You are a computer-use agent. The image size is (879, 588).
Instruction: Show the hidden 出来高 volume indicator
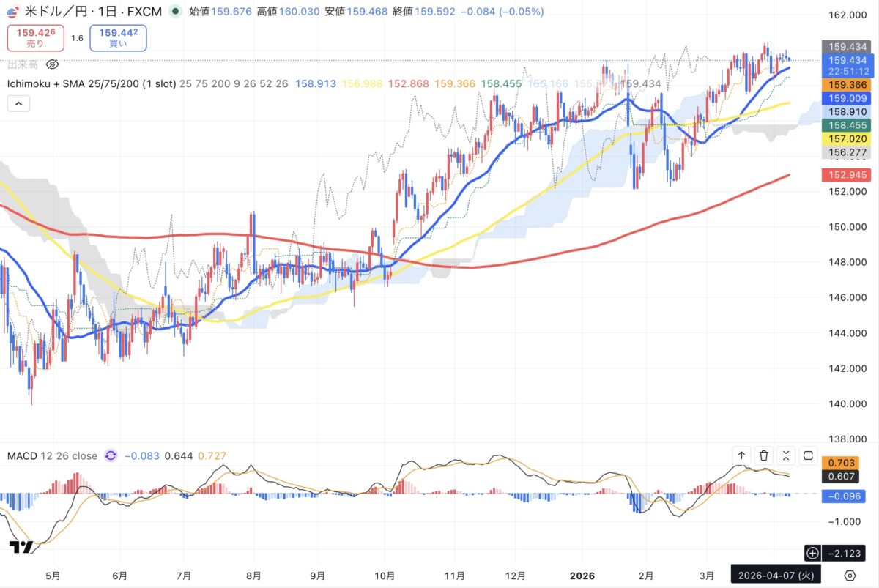[x=52, y=64]
